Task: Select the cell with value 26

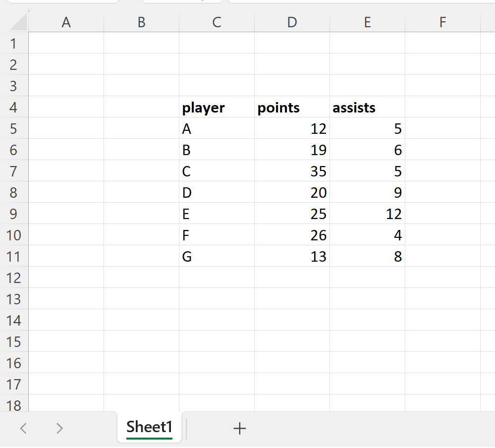Action: [292, 235]
